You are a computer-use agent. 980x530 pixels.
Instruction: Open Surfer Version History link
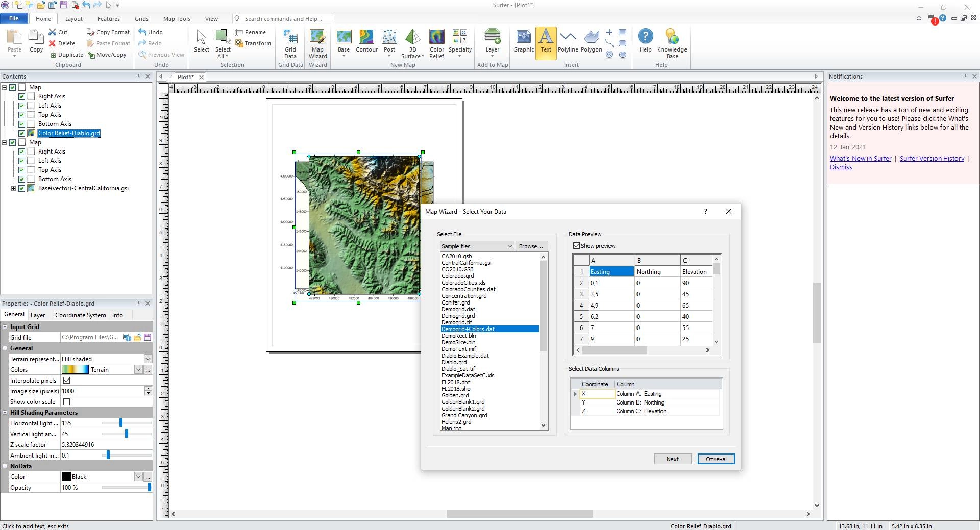[932, 159]
